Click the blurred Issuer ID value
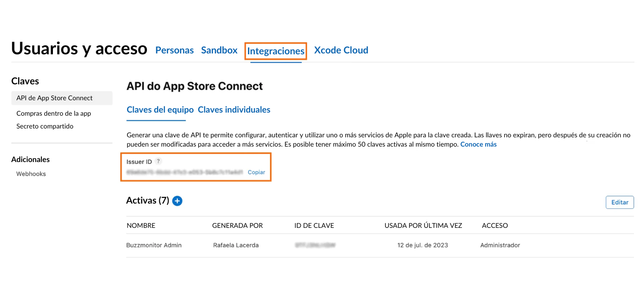This screenshot has height=306, width=644. coord(184,172)
